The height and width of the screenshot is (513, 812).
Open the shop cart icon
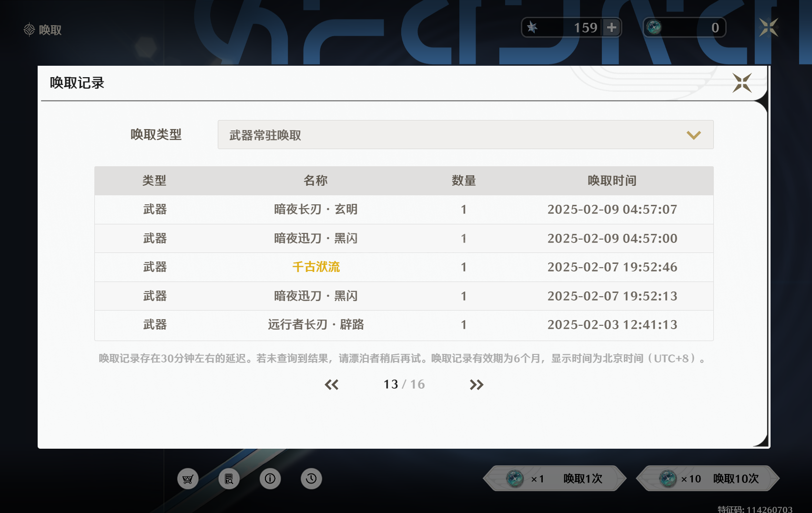point(188,479)
